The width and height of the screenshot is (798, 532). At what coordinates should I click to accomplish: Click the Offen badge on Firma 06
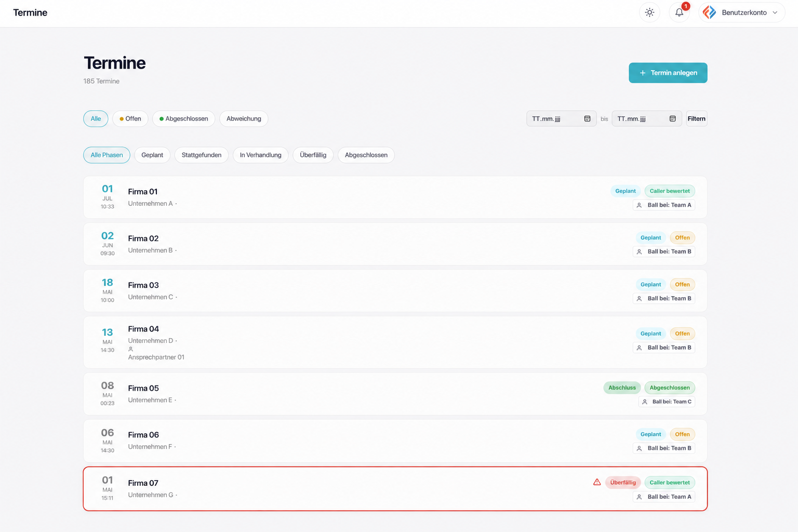tap(682, 434)
